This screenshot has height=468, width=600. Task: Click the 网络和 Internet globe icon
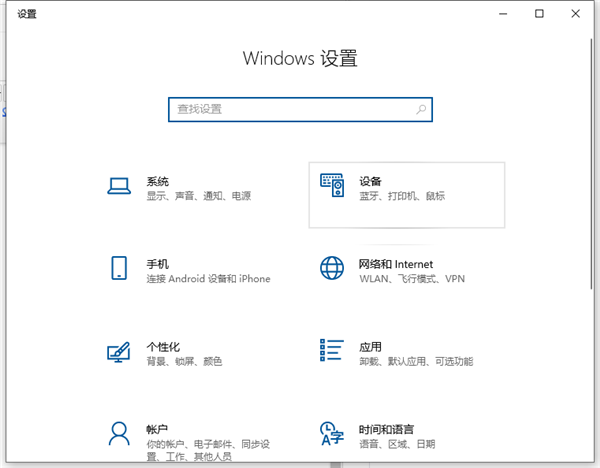click(x=332, y=268)
